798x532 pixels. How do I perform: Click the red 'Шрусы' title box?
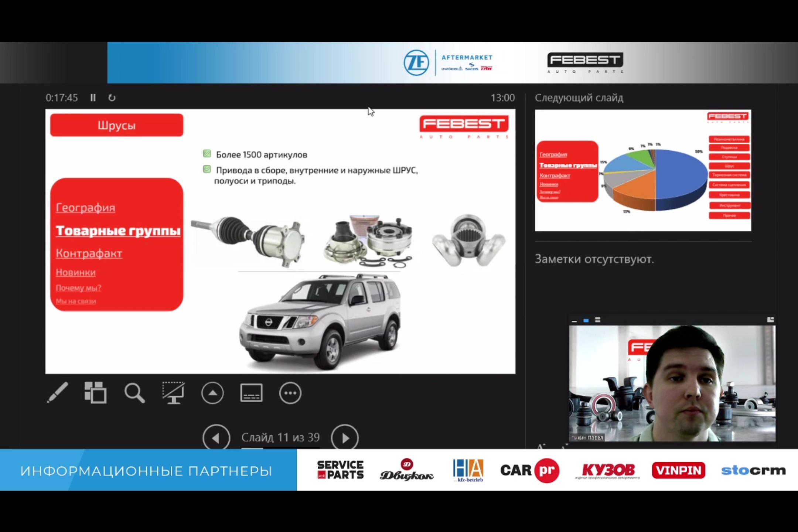click(x=117, y=125)
